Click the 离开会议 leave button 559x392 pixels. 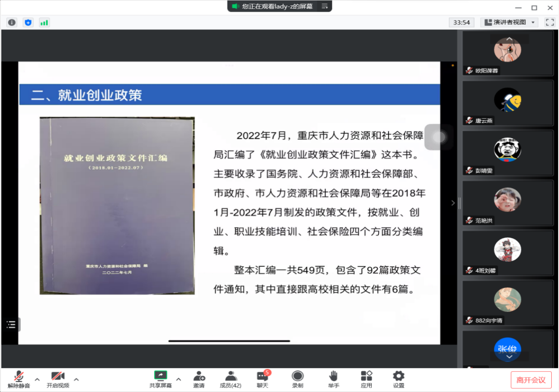pyautogui.click(x=531, y=380)
